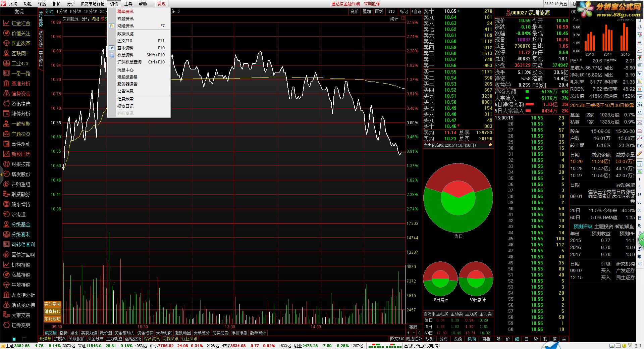Screen dimensions: 644x349
Task: Click the 当日 main-force wind vane chart
Action: click(458, 198)
